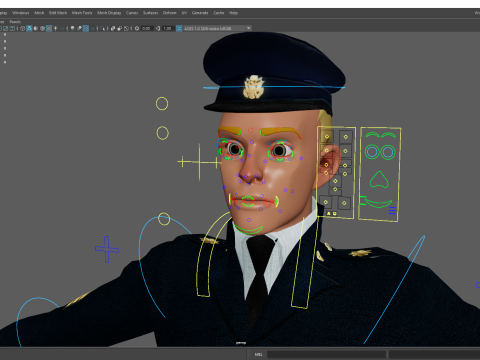Select the blue hat brim control curve

pyautogui.click(x=274, y=88)
